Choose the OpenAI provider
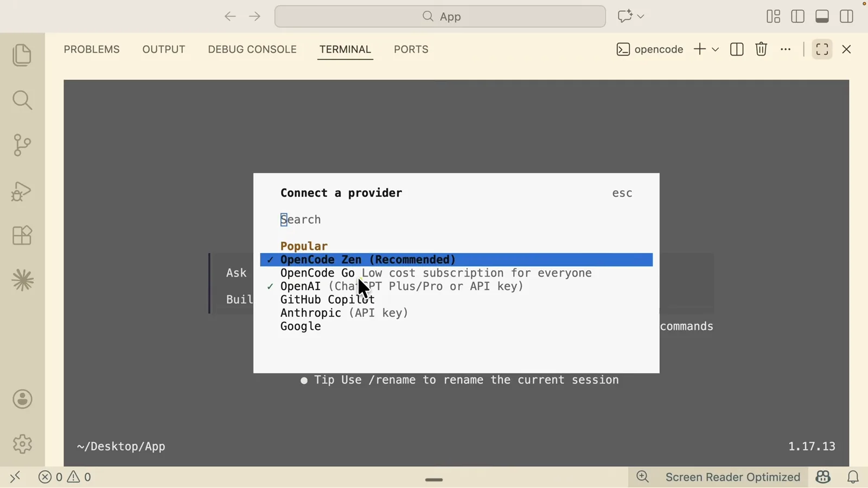Image resolution: width=868 pixels, height=488 pixels. point(456,286)
